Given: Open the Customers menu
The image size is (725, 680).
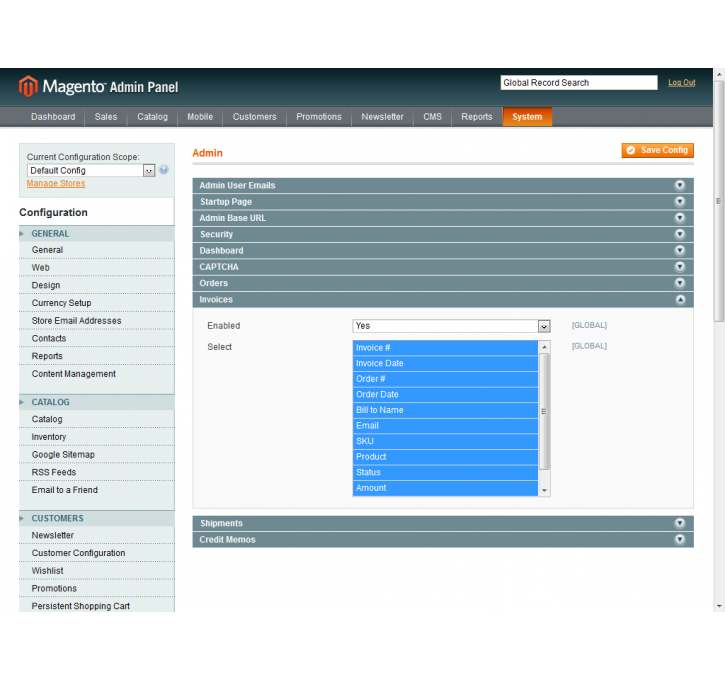Looking at the screenshot, I should pos(255,117).
